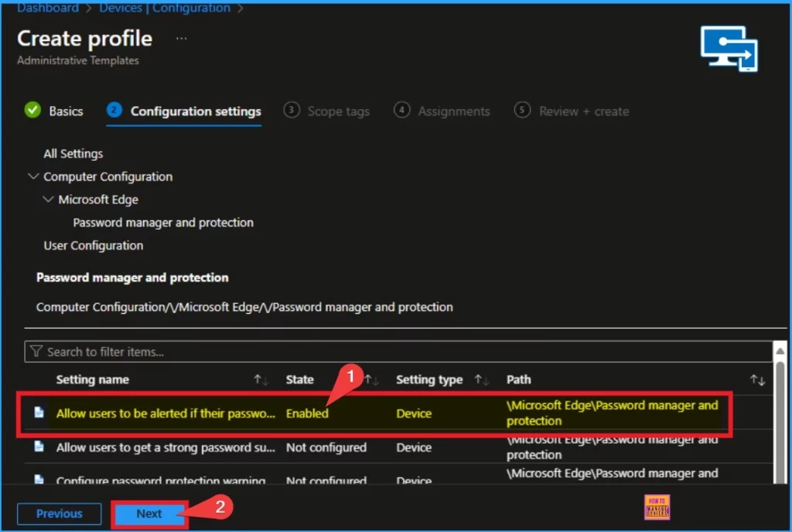Click the Dashboard breadcrumb link
This screenshot has width=792, height=532.
(x=48, y=8)
